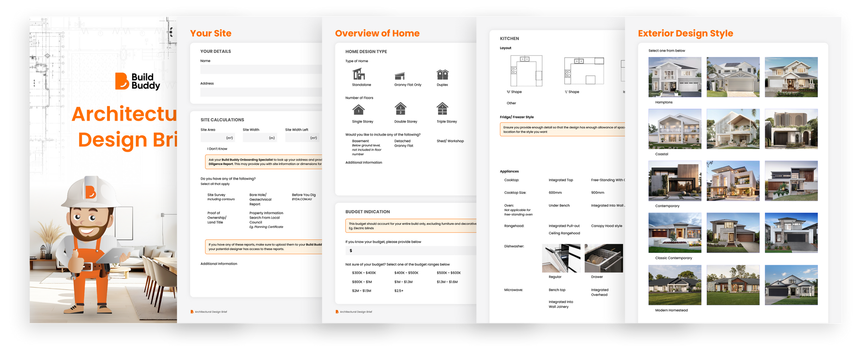Select the 'L' Shape kitchen layout diagram
868x346 pixels.
click(584, 71)
